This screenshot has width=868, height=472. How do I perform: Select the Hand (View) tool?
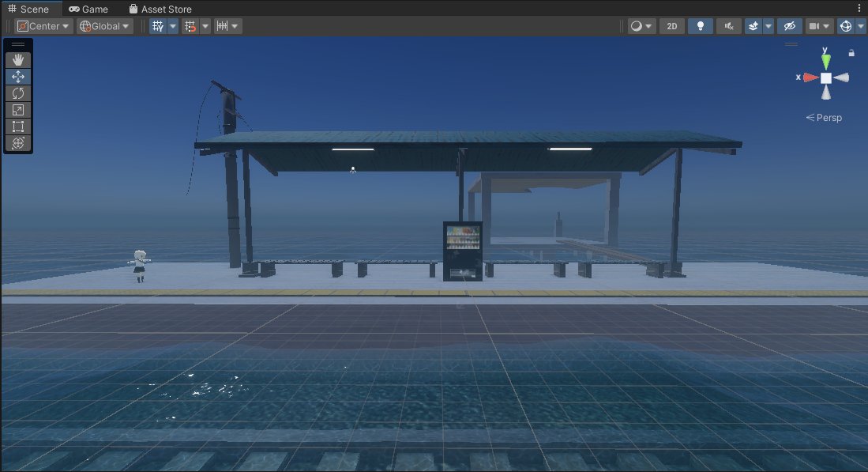point(17,59)
